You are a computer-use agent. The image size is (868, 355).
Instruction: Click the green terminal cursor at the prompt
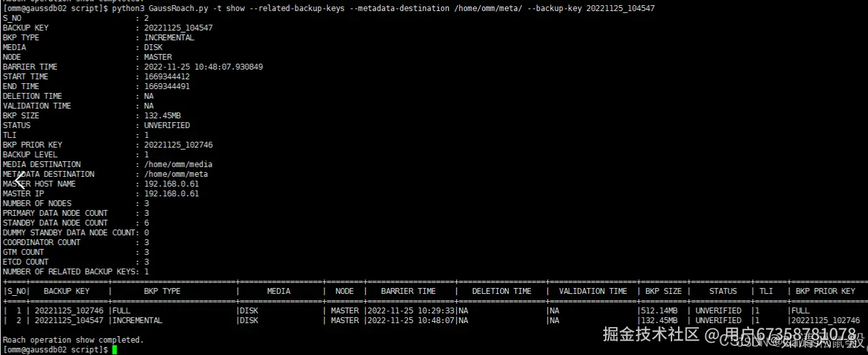click(x=115, y=350)
